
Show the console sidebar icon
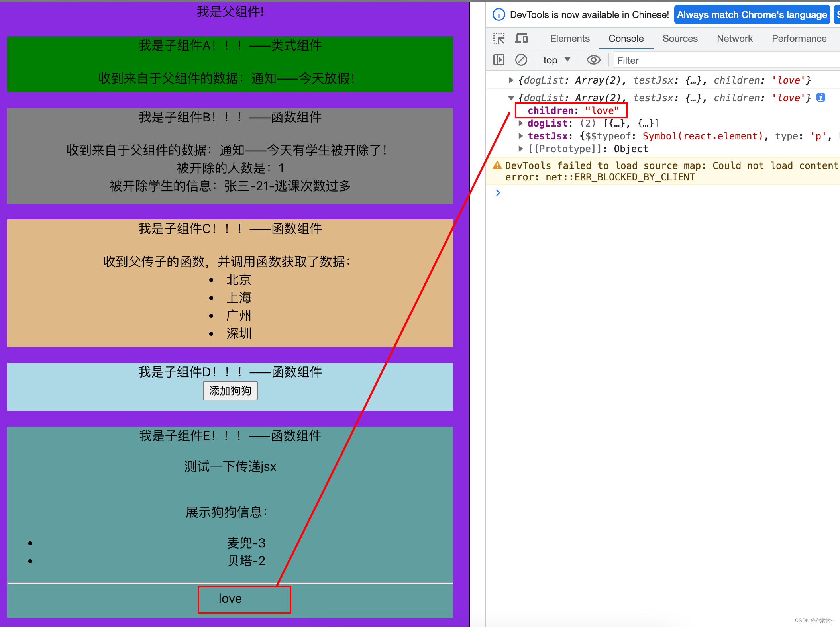[x=499, y=60]
